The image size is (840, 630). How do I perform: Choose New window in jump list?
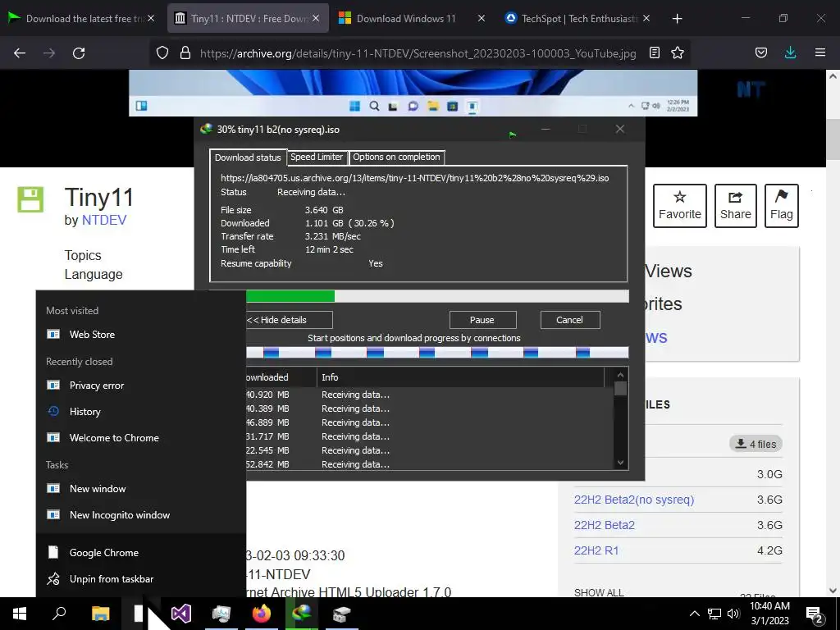pyautogui.click(x=141, y=489)
